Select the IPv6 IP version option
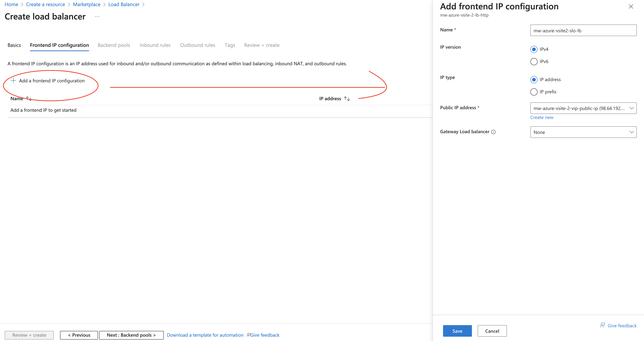Viewport: 644px width, 341px height. (x=534, y=61)
